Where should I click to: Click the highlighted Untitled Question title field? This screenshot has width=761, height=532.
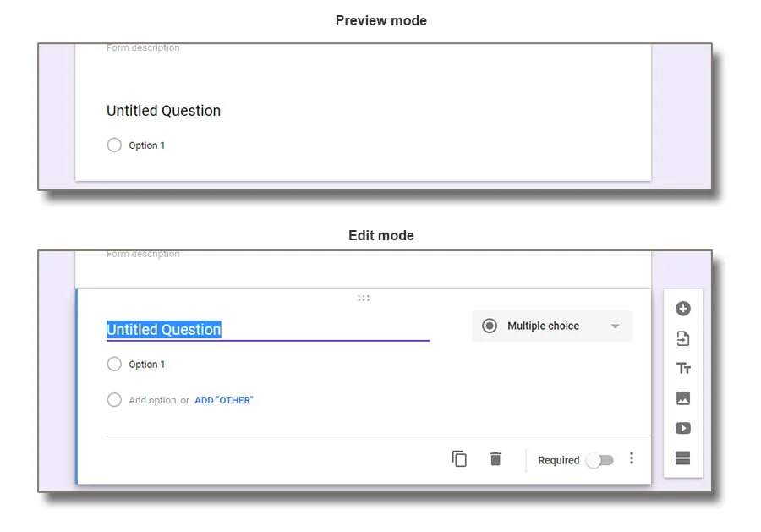point(164,330)
